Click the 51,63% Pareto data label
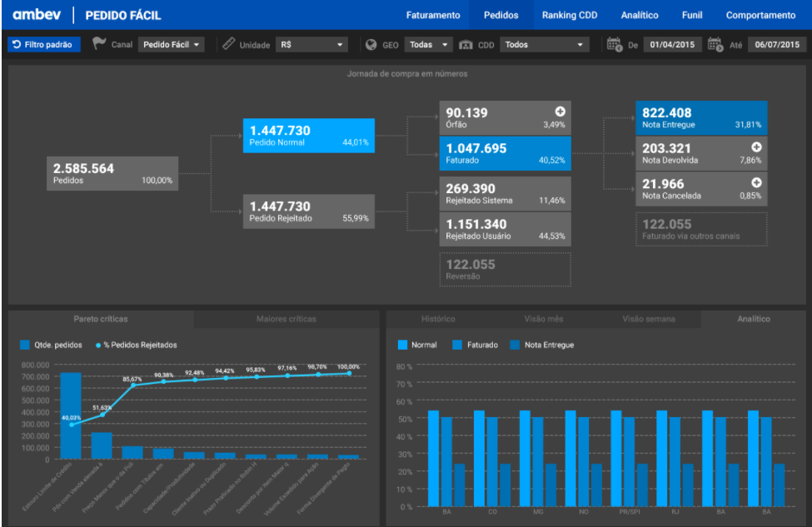Screen dimensions: 812x527 (102, 408)
